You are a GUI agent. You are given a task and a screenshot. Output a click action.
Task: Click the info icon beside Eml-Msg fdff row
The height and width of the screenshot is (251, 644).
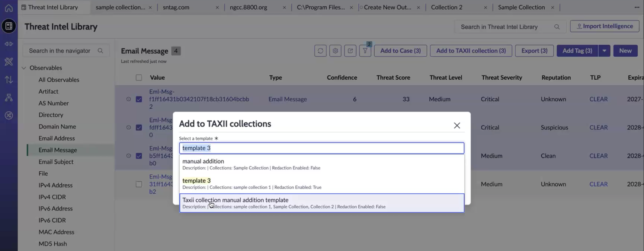128,127
